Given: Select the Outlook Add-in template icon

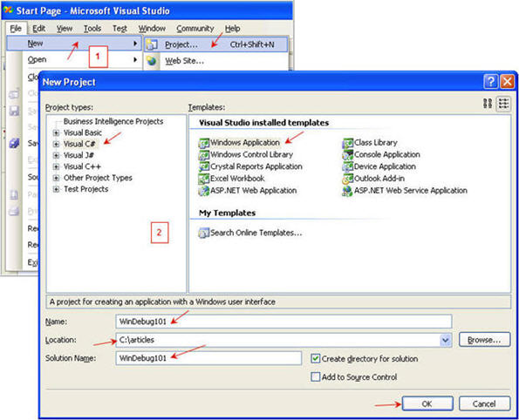Looking at the screenshot, I should coord(347,179).
